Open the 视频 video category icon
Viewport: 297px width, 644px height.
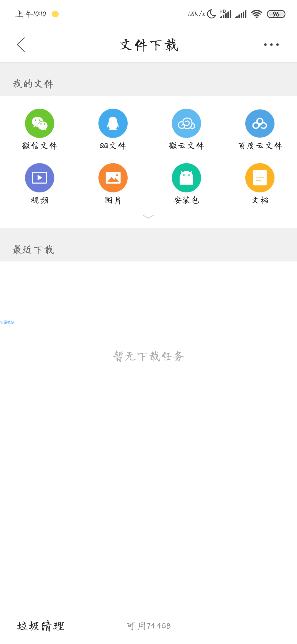[x=40, y=178]
